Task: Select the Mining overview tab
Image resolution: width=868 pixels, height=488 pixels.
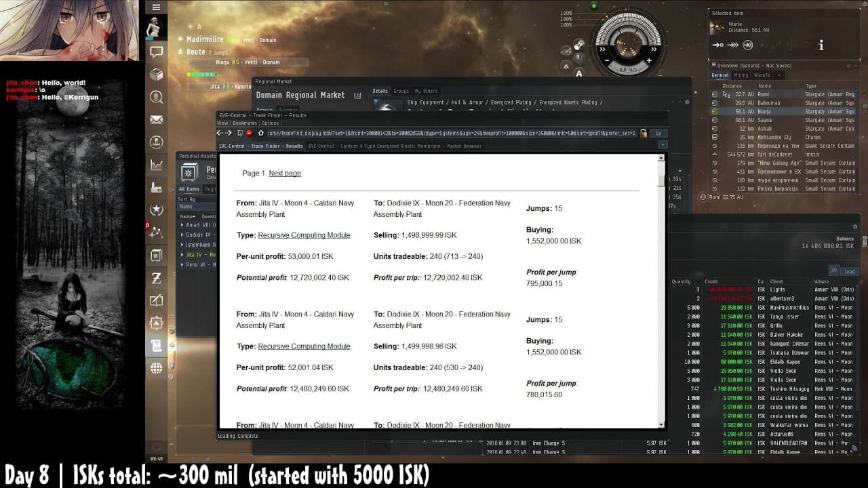Action: point(741,75)
